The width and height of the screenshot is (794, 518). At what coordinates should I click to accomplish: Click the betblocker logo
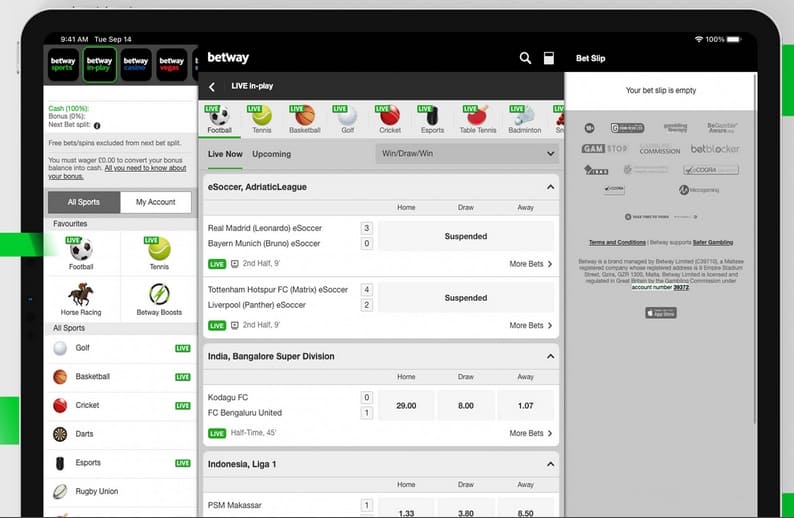point(714,149)
